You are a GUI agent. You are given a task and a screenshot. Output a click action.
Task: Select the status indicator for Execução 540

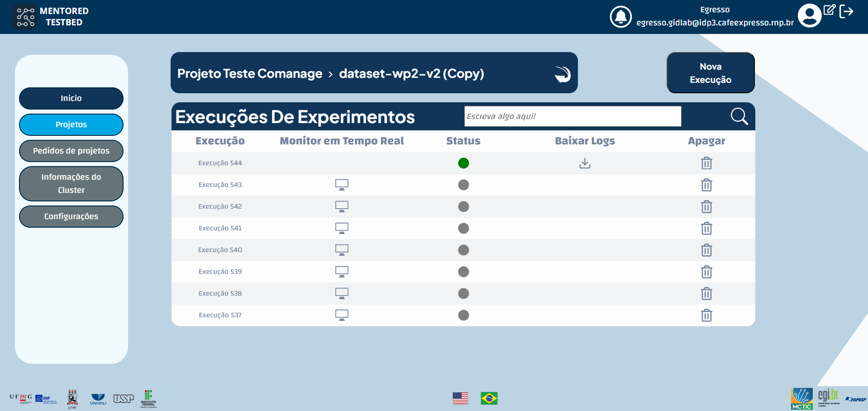463,250
